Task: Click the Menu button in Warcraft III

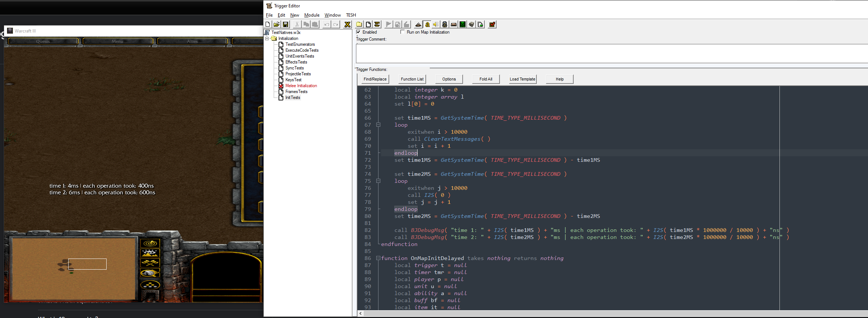Action: (x=117, y=41)
